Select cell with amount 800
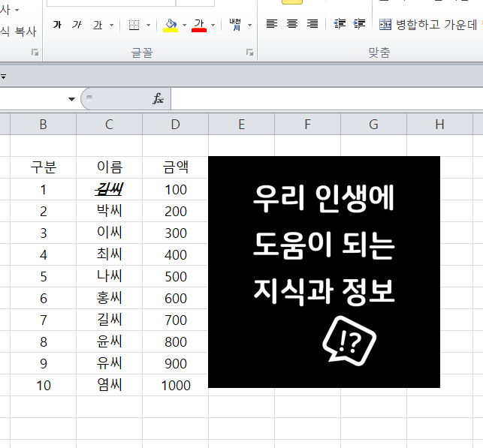Viewport: 483px width, 448px height. [175, 341]
